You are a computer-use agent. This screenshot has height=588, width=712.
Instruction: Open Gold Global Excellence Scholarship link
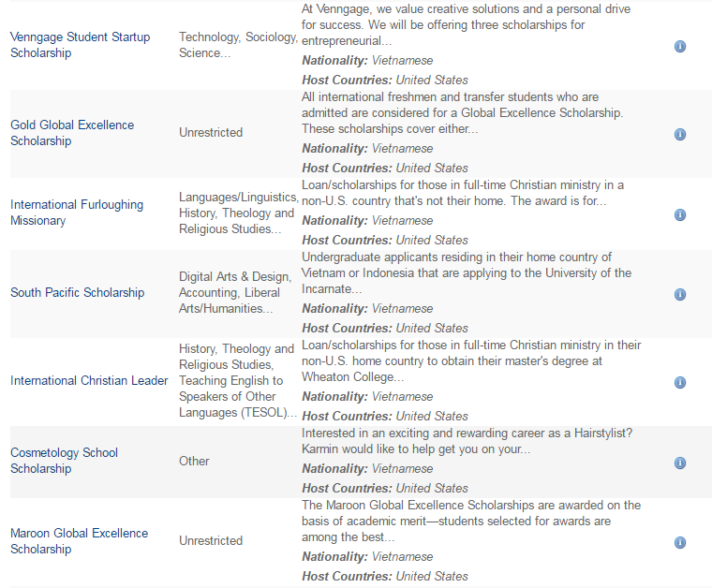click(72, 133)
